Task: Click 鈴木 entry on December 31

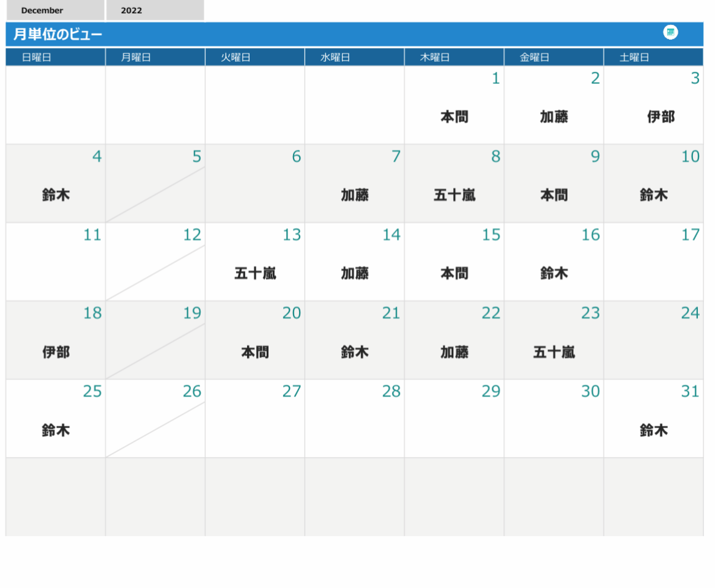Action: coord(654,430)
